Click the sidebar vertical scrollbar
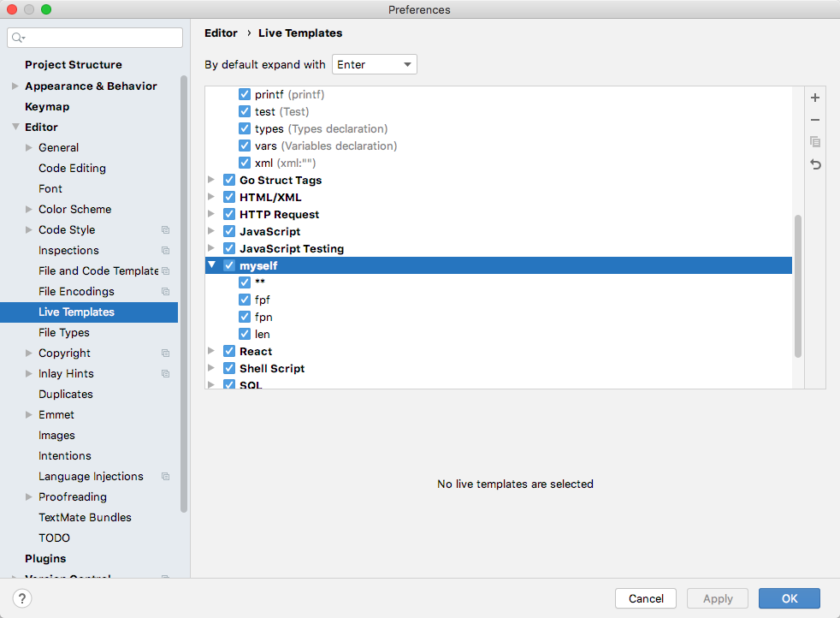 coord(184,294)
